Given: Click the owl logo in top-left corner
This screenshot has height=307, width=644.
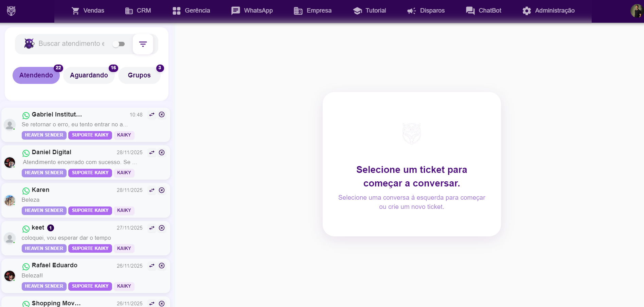Looking at the screenshot, I should point(11,11).
